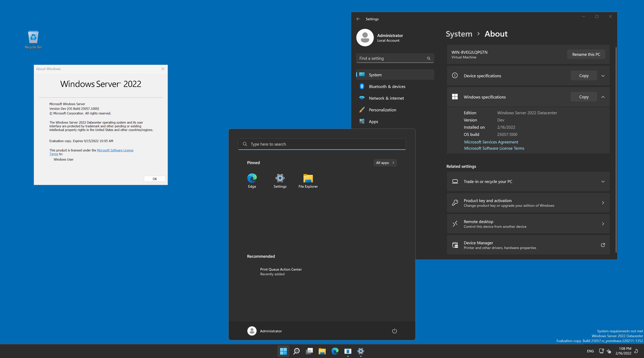Select Bluetooth & devices in Settings sidebar
This screenshot has height=358, width=644.
[x=387, y=86]
